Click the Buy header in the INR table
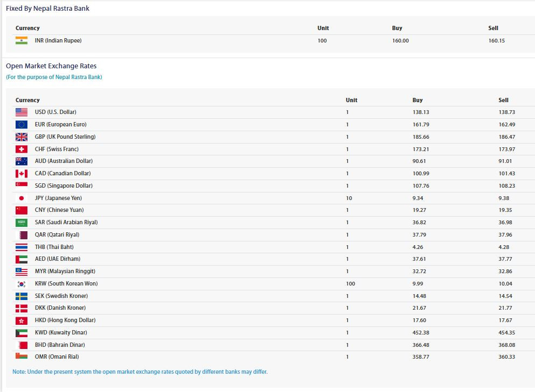The height and width of the screenshot is (392, 535). pos(397,28)
